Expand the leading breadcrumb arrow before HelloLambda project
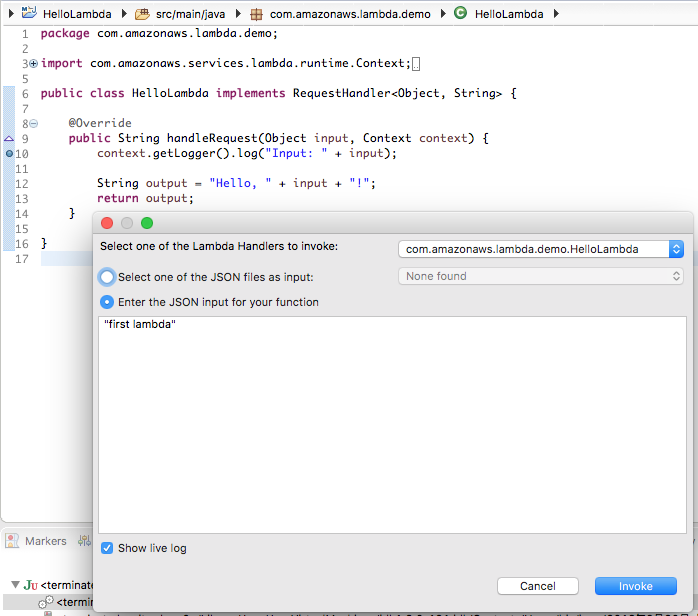The image size is (698, 616). coord(11,13)
